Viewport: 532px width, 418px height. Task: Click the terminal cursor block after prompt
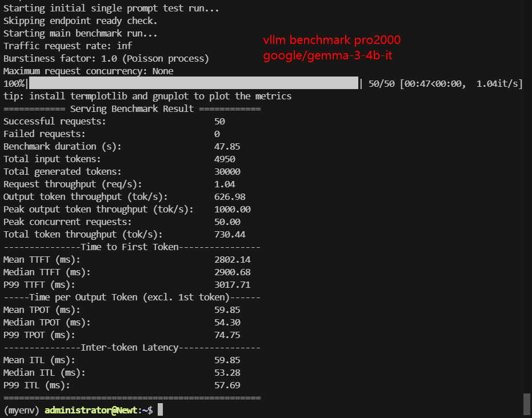pyautogui.click(x=160, y=409)
